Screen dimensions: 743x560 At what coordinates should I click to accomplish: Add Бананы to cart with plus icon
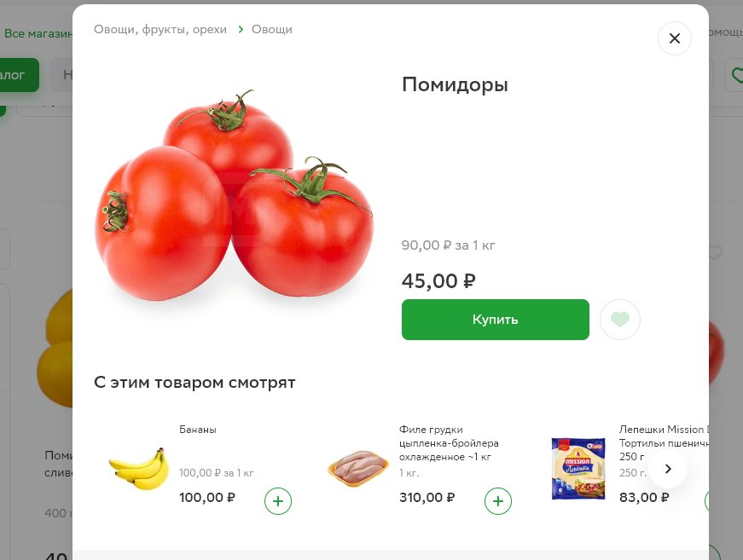[x=278, y=501]
